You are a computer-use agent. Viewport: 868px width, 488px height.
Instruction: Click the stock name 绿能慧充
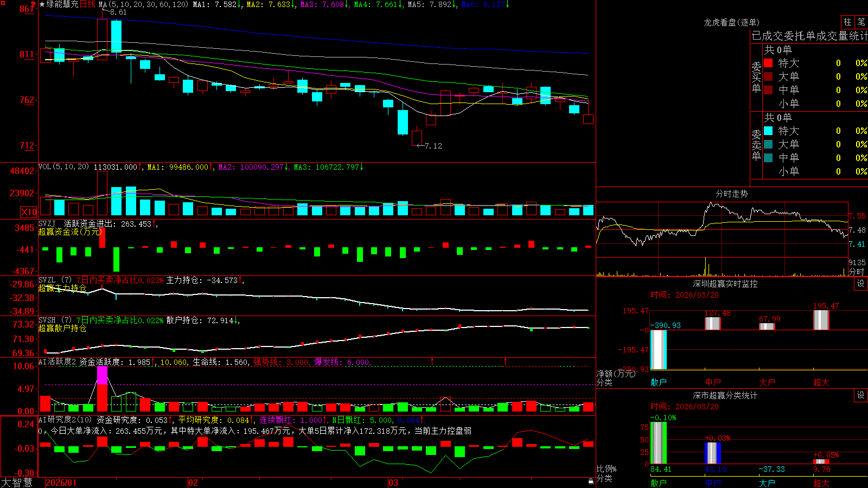pos(62,4)
